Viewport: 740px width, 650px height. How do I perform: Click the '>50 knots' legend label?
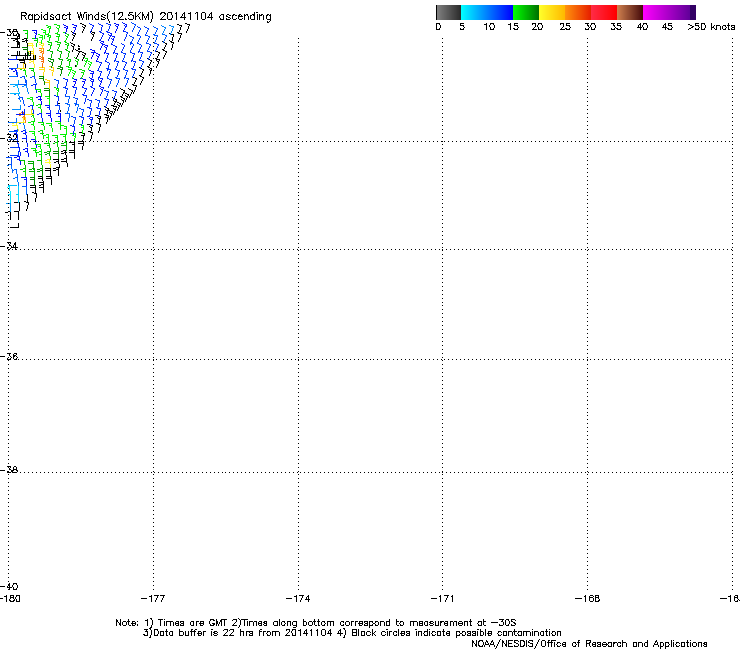pyautogui.click(x=711, y=27)
